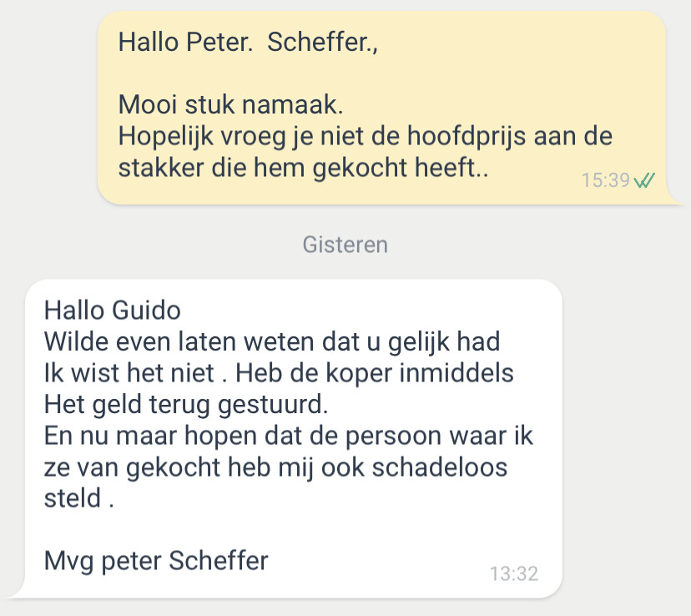The height and width of the screenshot is (616, 691).
Task: Click the line 'ze van gekocht heb mij'
Action: tap(275, 467)
